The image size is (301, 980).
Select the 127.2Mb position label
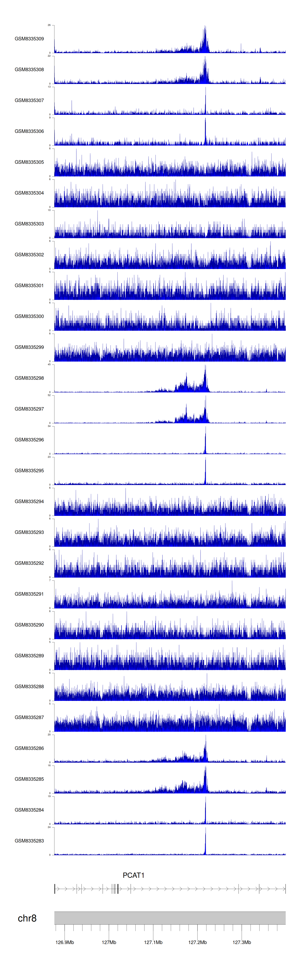point(197,942)
